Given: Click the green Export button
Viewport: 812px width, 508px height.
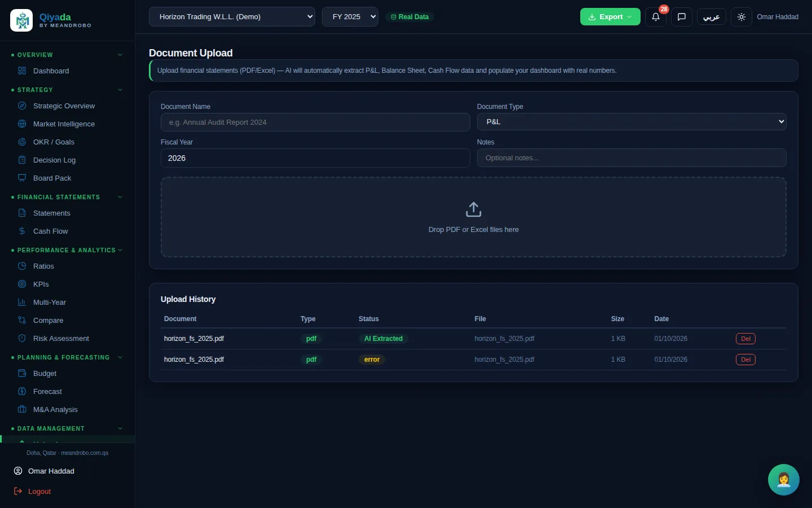Looking at the screenshot, I should pyautogui.click(x=610, y=17).
